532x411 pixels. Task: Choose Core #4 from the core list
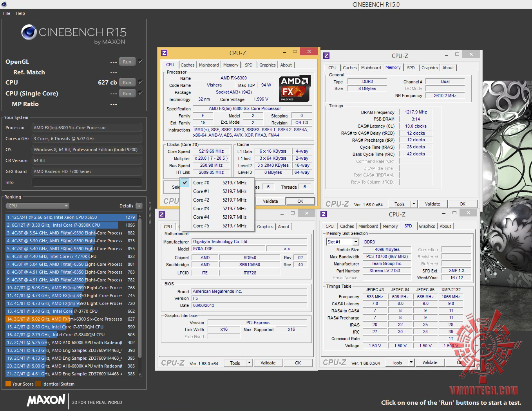click(217, 217)
